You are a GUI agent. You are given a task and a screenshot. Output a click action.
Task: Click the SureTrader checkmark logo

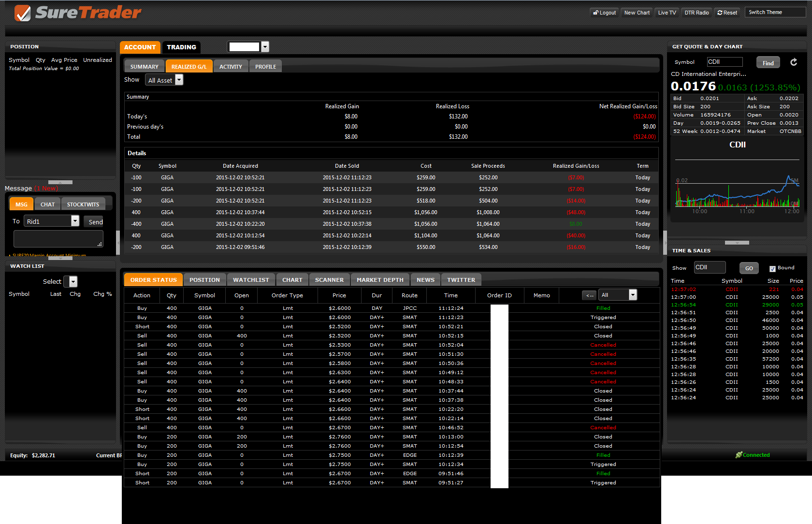22,13
